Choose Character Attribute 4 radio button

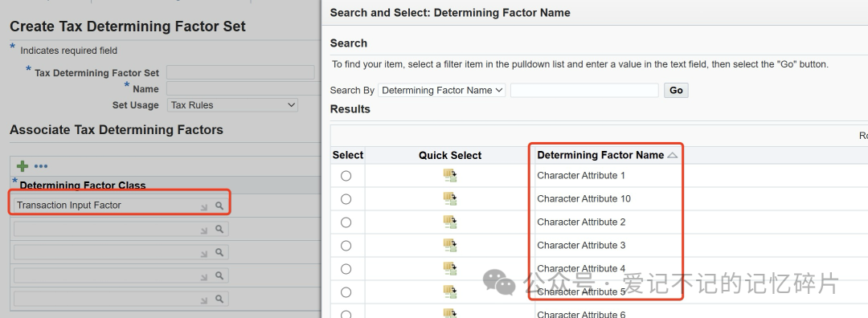(x=346, y=269)
